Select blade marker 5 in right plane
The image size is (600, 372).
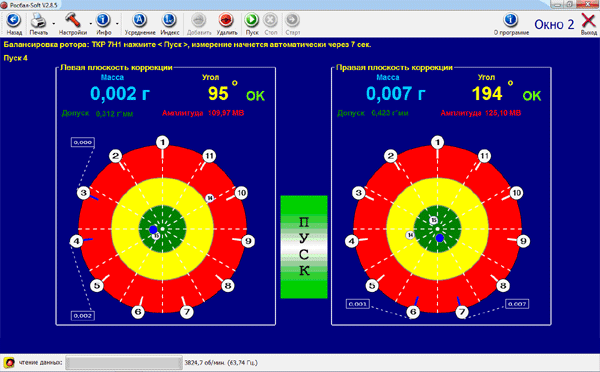click(372, 286)
